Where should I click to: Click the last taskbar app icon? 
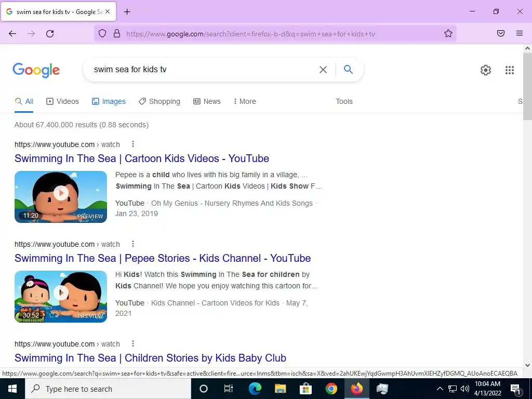tap(382, 389)
